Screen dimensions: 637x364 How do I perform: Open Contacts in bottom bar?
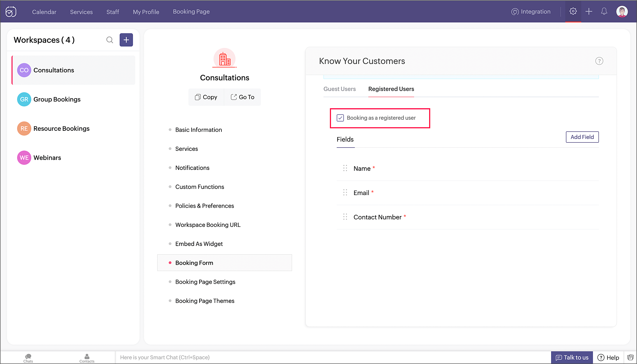click(x=87, y=358)
